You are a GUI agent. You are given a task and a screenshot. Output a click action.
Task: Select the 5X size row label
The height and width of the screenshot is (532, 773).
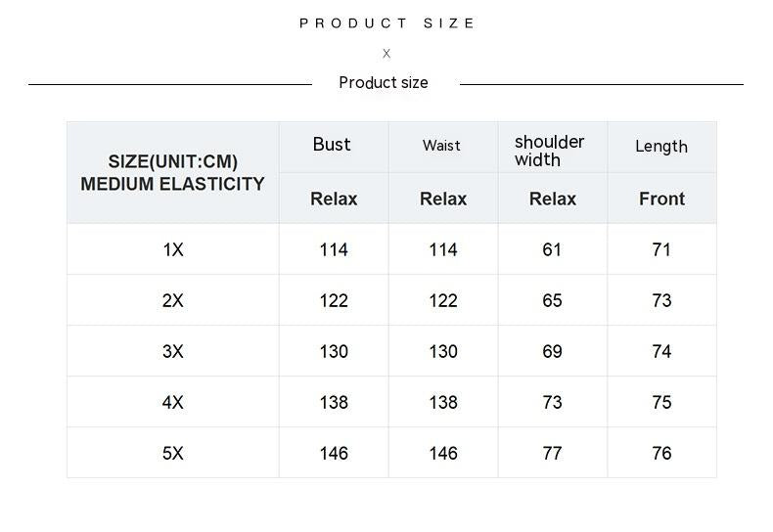(173, 454)
